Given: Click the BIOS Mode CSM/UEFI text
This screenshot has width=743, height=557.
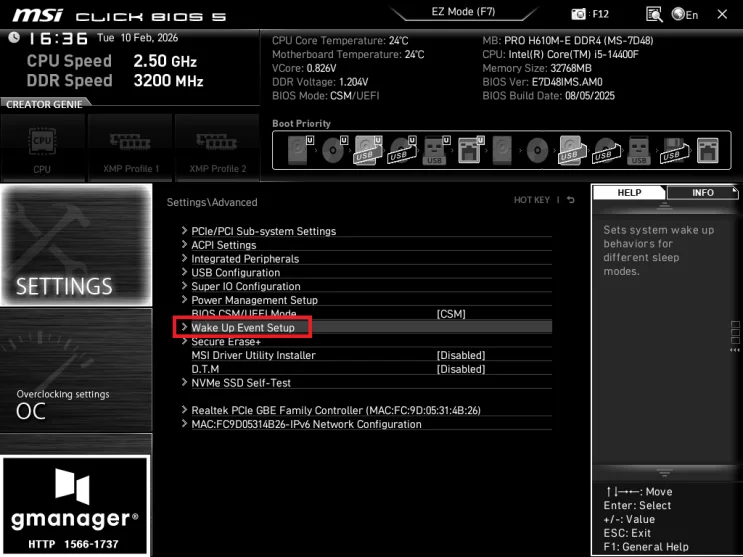Looking at the screenshot, I should [326, 96].
